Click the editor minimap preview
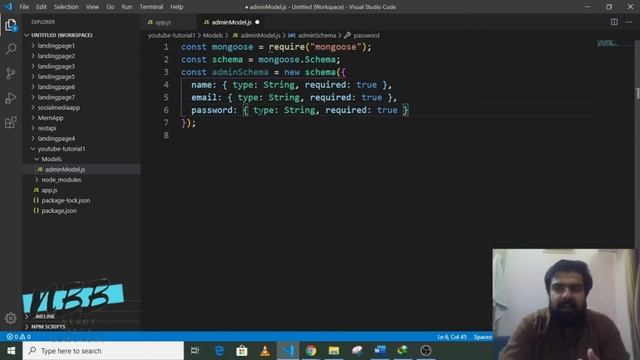Viewport: 640px width, 360px height. [608, 43]
